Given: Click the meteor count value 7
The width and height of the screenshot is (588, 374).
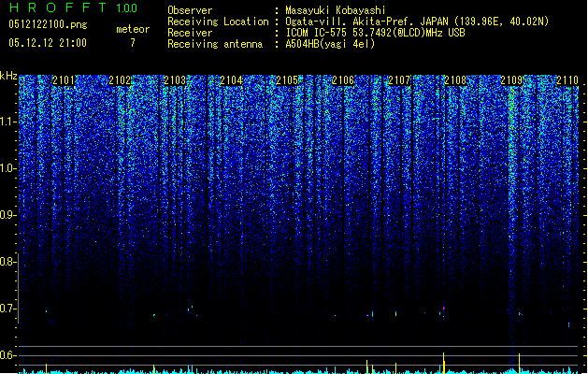Looking at the screenshot, I should [x=133, y=43].
